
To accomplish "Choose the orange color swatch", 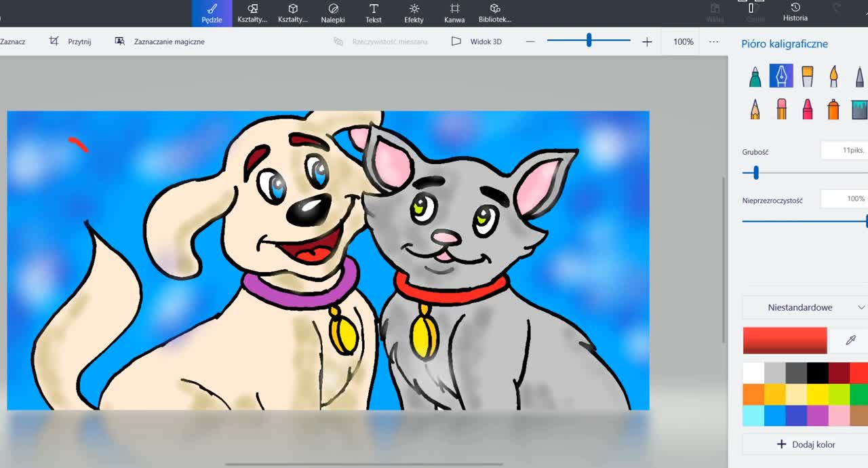I will click(x=753, y=395).
